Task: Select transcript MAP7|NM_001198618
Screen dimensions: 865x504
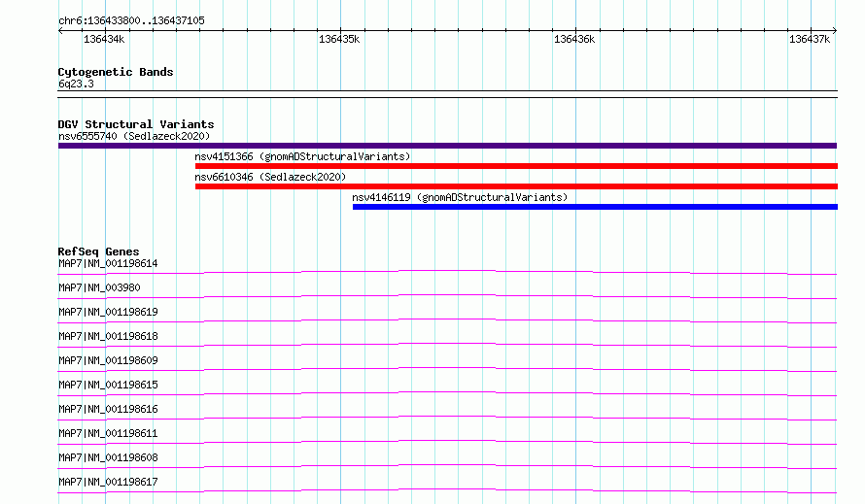Action: pos(108,336)
